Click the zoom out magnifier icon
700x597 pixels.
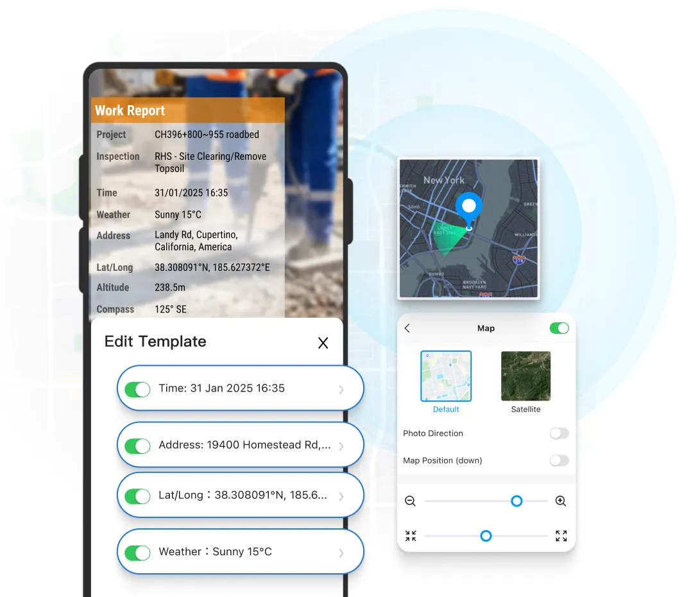pos(411,501)
